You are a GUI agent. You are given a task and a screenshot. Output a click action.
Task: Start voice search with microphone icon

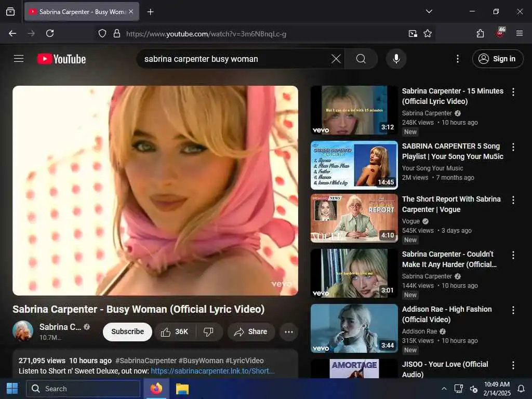[x=396, y=59]
